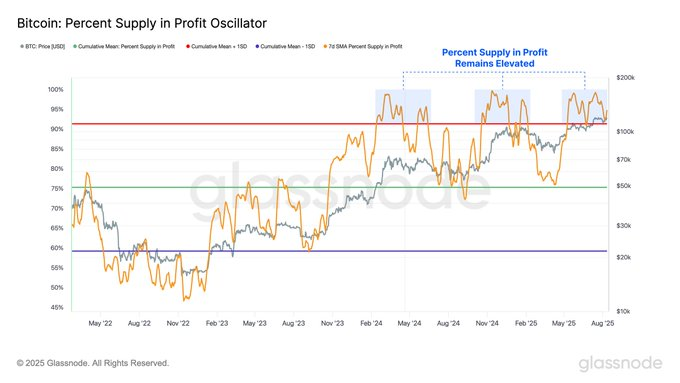Click the $200k right y-axis label
This screenshot has width=680, height=383.
click(625, 78)
